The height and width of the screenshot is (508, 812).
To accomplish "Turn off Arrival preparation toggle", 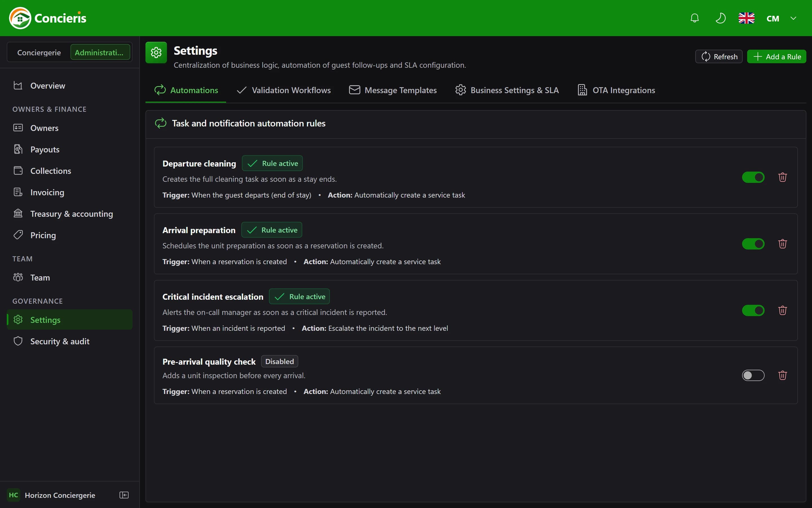I will pyautogui.click(x=753, y=244).
